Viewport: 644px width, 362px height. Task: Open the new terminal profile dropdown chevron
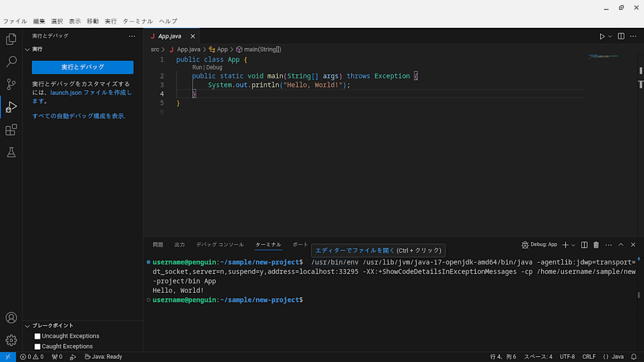pyautogui.click(x=573, y=245)
